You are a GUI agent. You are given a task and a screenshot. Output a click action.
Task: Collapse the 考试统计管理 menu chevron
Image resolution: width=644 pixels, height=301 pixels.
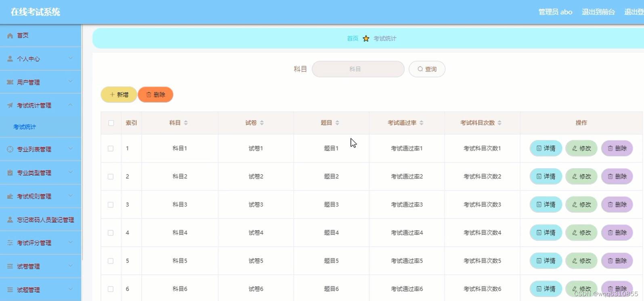coord(71,105)
